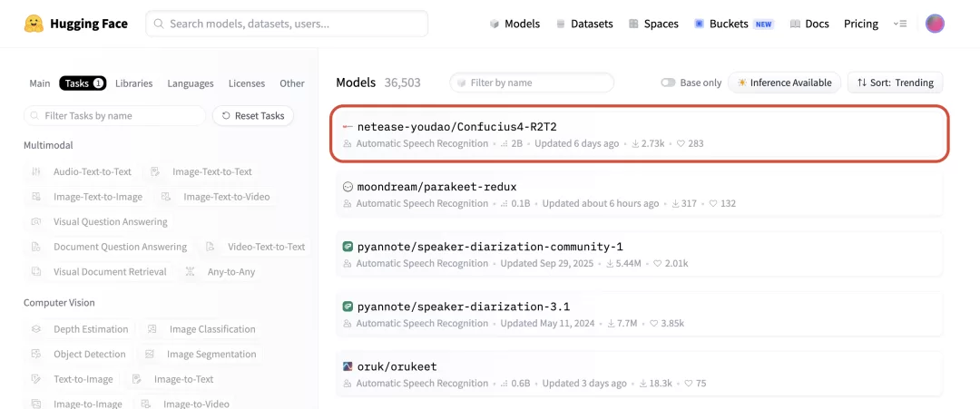Enable the Inference Available filter
Image resolution: width=980 pixels, height=409 pixels.
tap(784, 83)
